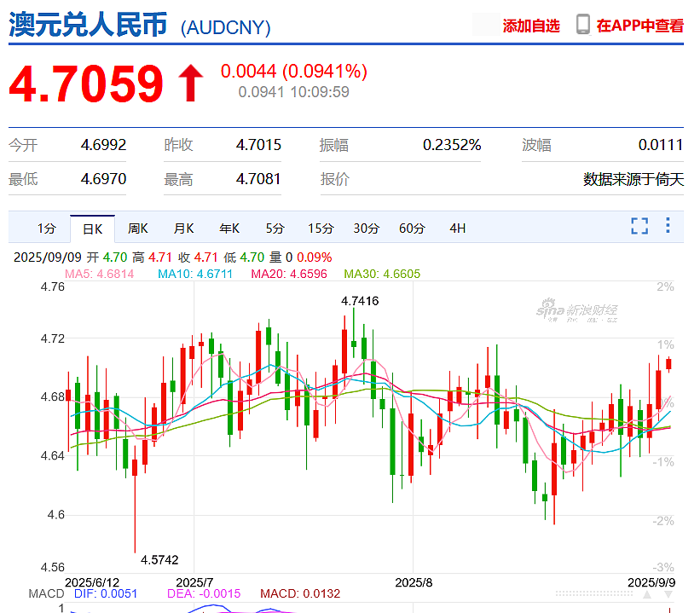Open the three-dot chart options menu
The height and width of the screenshot is (613, 700).
(x=668, y=225)
